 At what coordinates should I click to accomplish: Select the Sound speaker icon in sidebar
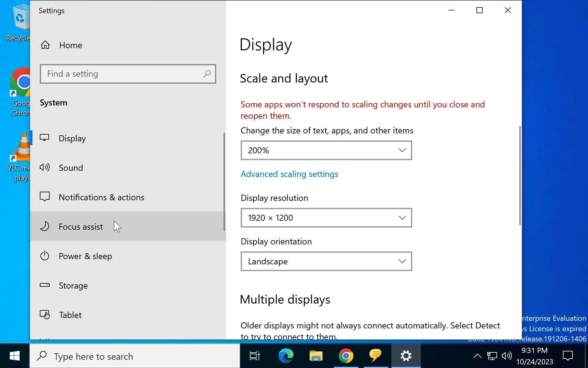(x=45, y=167)
